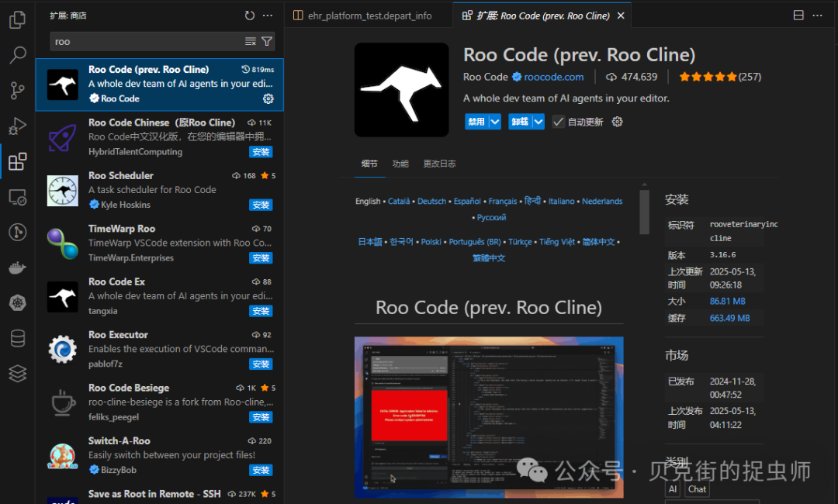This screenshot has height=504, width=838.
Task: Open editor more actions ellipsis
Action: 818,16
